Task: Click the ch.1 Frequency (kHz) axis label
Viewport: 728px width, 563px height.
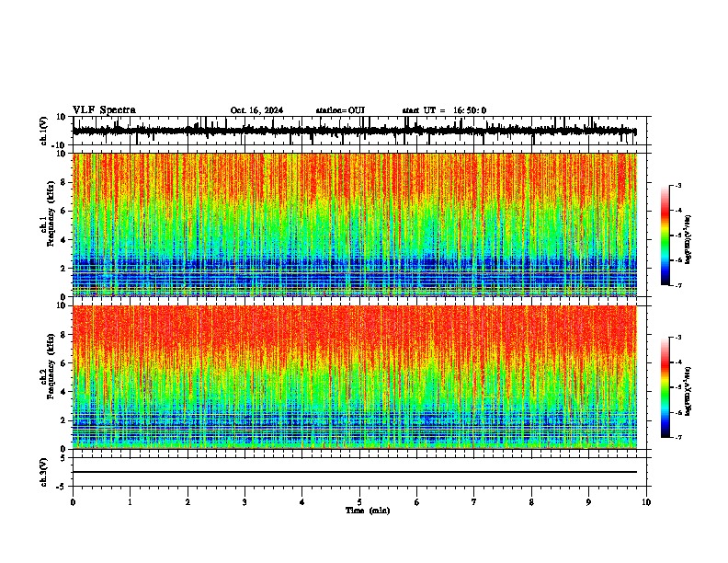Action: click(x=51, y=213)
